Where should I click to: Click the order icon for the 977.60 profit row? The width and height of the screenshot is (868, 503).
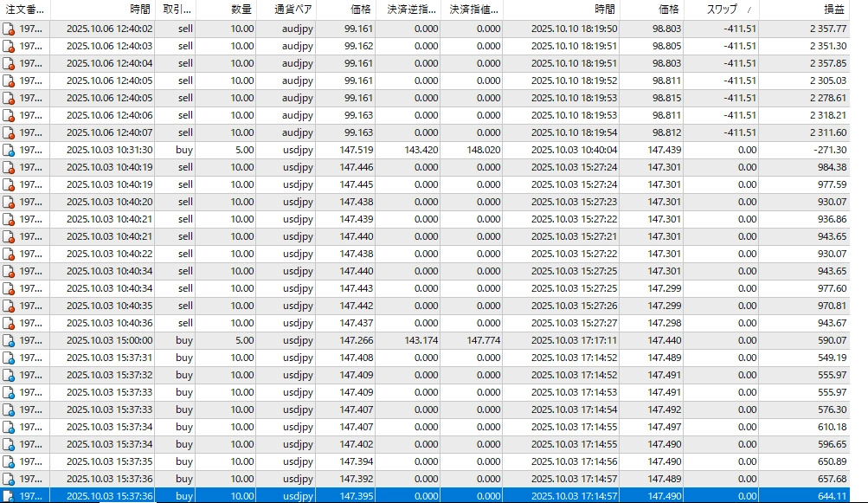9,288
